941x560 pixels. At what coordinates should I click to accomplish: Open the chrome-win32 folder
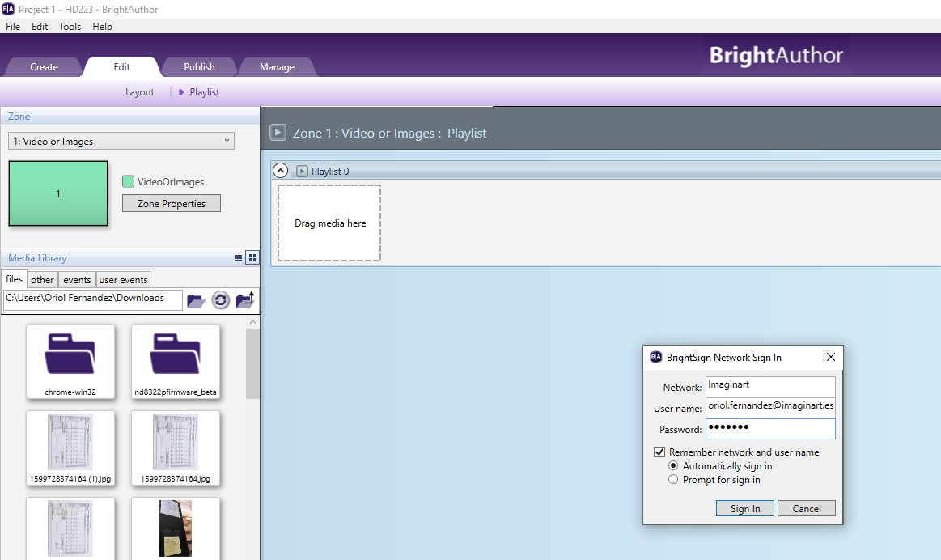[70, 361]
